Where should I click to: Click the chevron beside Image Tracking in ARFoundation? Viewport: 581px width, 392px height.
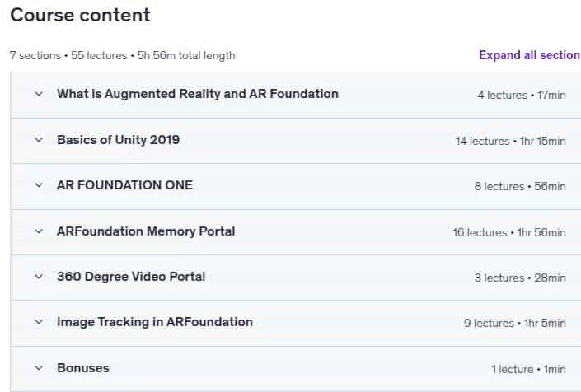(39, 322)
